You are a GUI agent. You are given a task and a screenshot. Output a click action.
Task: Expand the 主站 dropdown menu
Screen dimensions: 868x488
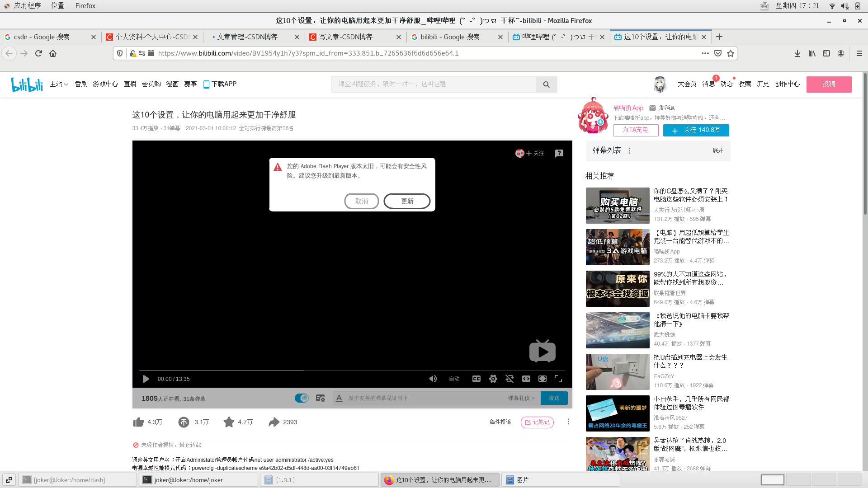coord(59,84)
